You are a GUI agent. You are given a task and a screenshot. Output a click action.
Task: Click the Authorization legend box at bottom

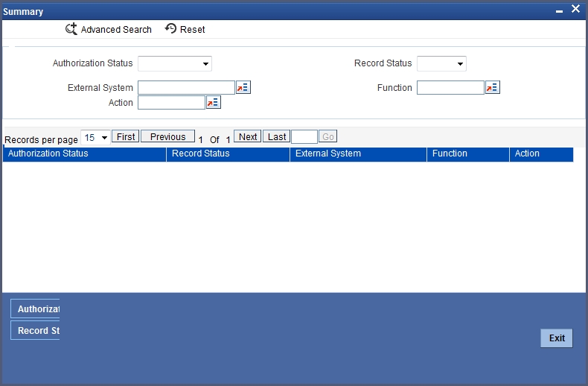pos(35,309)
